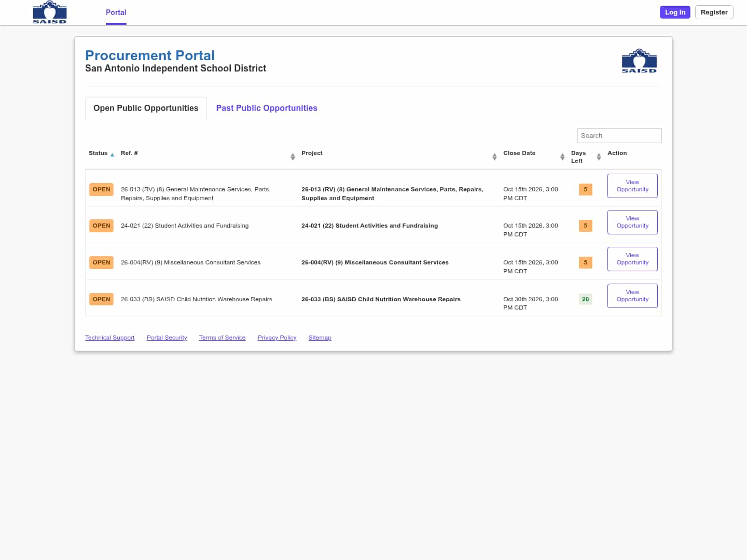Sort by Ref. # column sort arrows
The image size is (747, 560).
click(x=293, y=157)
